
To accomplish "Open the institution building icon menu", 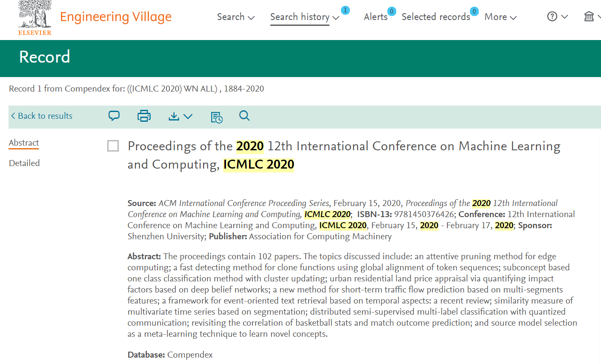I will (x=589, y=17).
